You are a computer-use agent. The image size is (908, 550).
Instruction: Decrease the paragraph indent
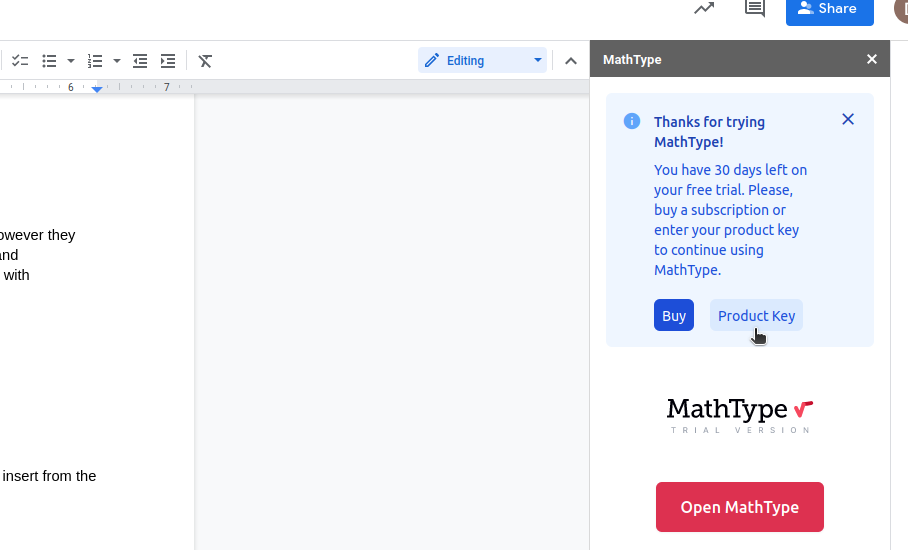point(140,61)
